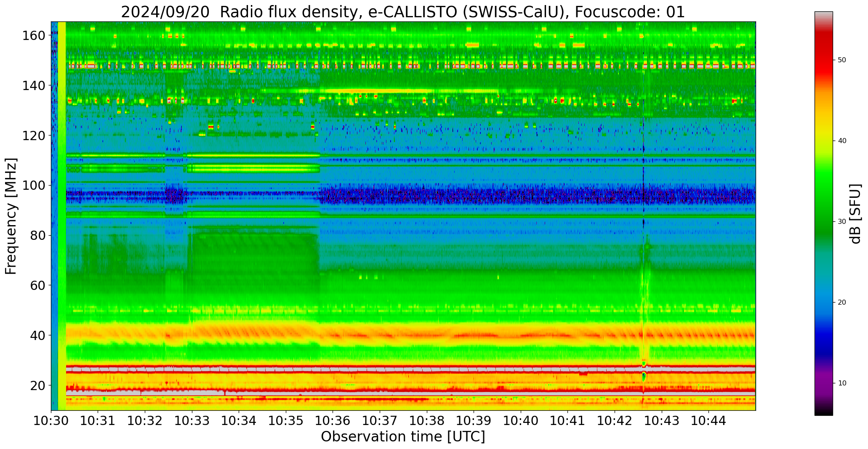Select the 10:33 time tick label

click(192, 420)
